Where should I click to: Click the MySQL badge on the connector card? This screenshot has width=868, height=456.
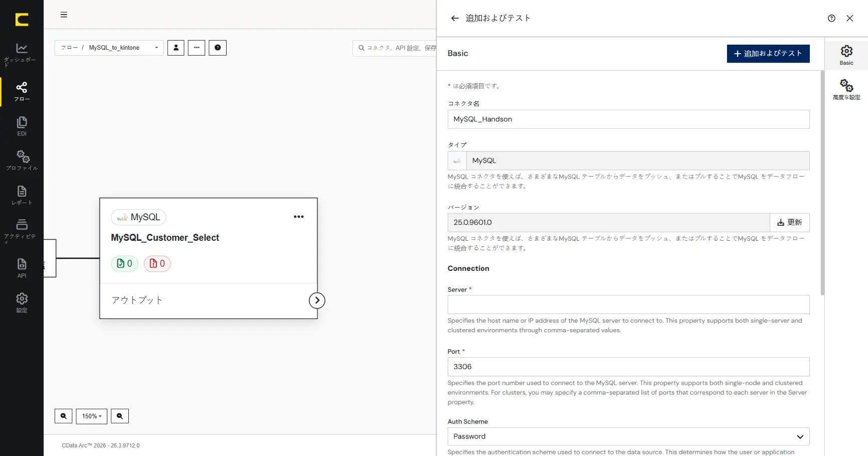click(x=138, y=217)
